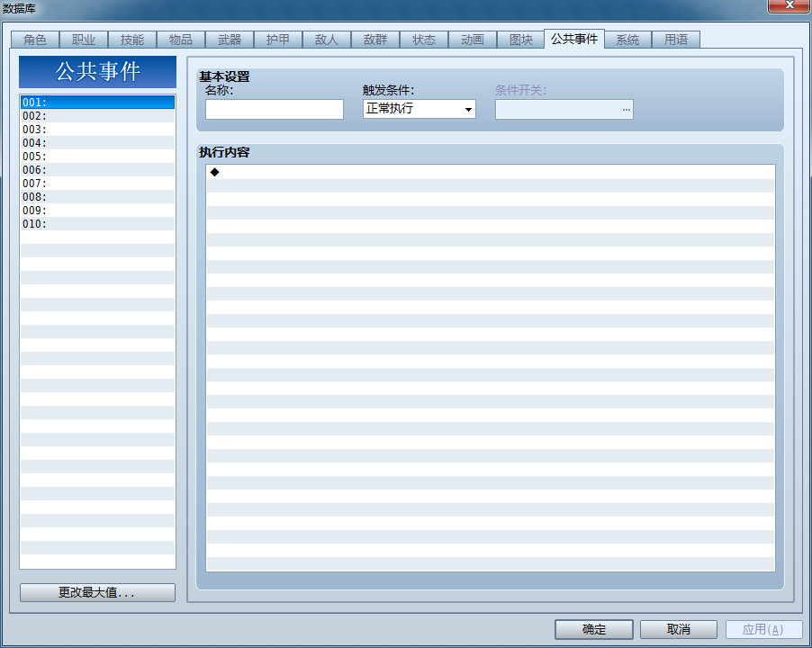Select the 武器 tab
This screenshot has height=648, width=812.
pyautogui.click(x=230, y=40)
